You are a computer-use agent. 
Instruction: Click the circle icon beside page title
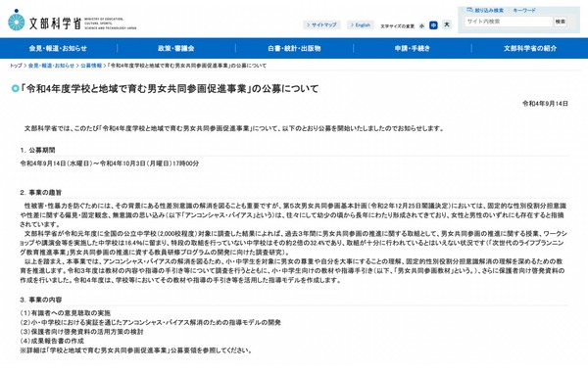click(16, 89)
